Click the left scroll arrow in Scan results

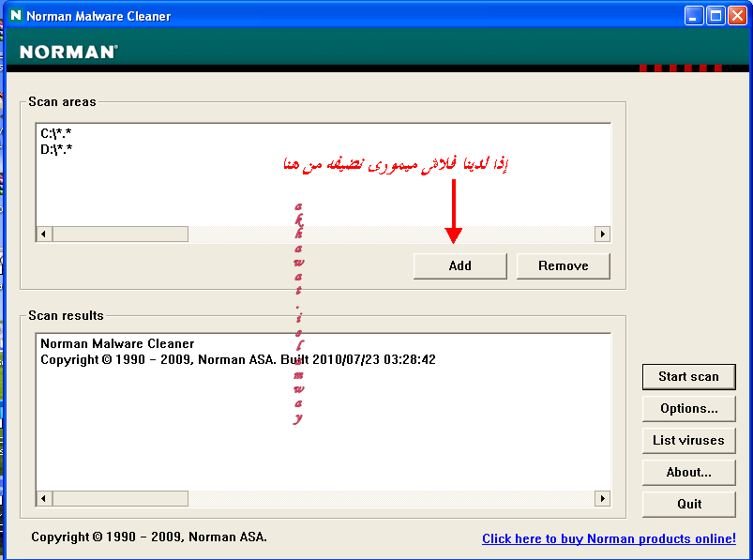pos(44,498)
